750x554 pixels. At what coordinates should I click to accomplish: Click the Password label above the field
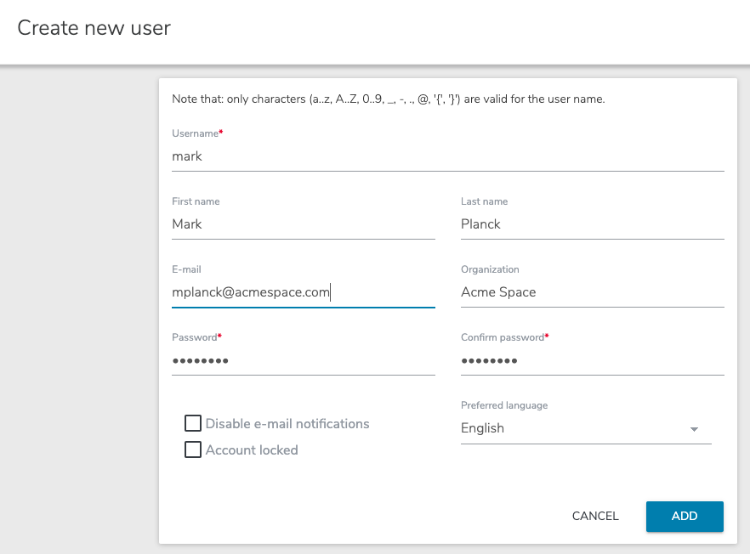point(195,337)
